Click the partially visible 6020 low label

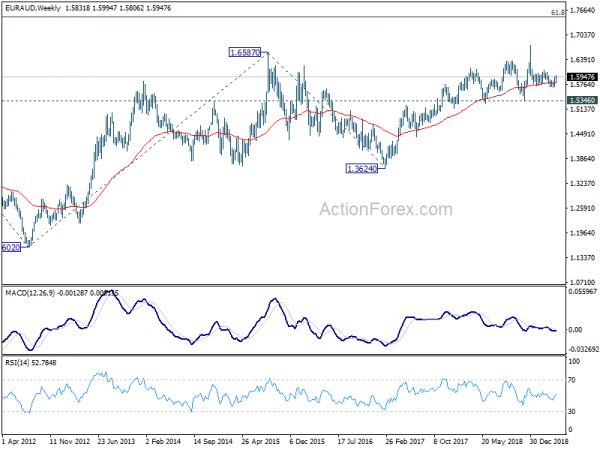click(11, 248)
